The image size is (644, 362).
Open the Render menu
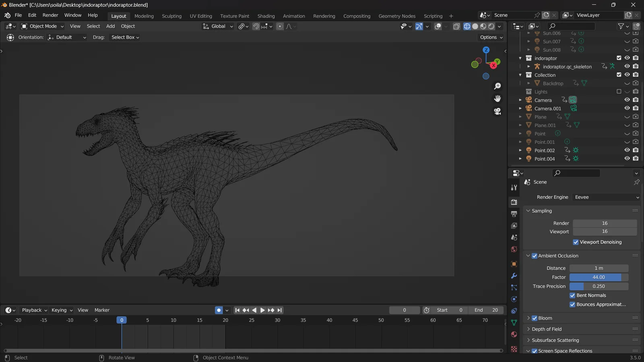[50, 15]
